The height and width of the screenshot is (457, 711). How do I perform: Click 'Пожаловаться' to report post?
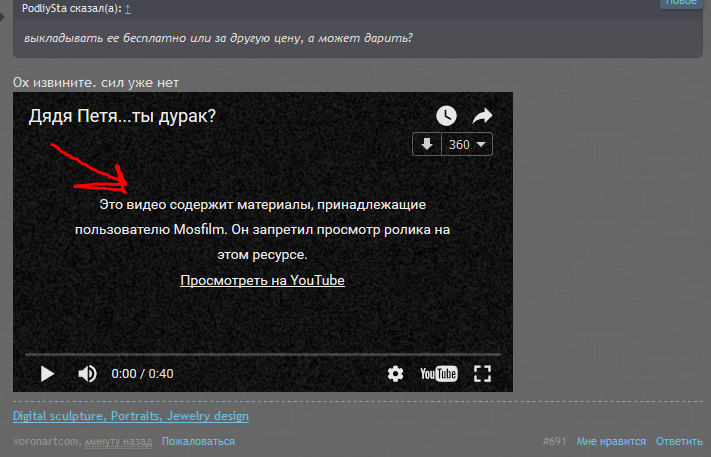[198, 442]
